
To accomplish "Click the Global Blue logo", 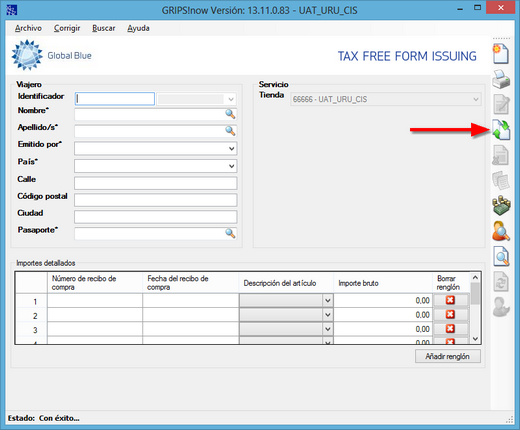I will click(x=52, y=55).
